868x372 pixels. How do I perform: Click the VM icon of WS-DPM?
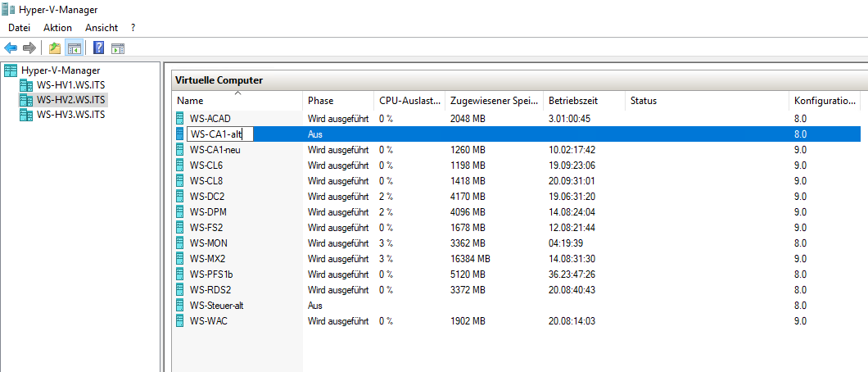(179, 211)
